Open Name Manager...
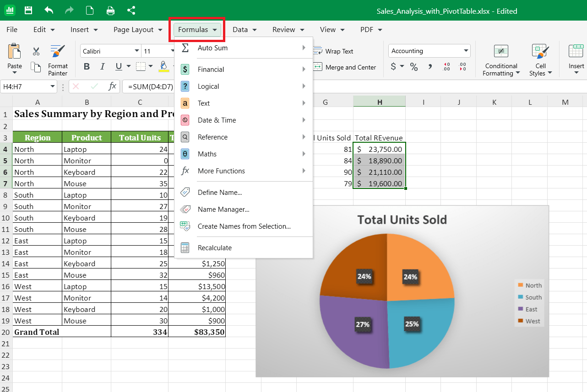This screenshot has height=392, width=587. click(x=244, y=209)
